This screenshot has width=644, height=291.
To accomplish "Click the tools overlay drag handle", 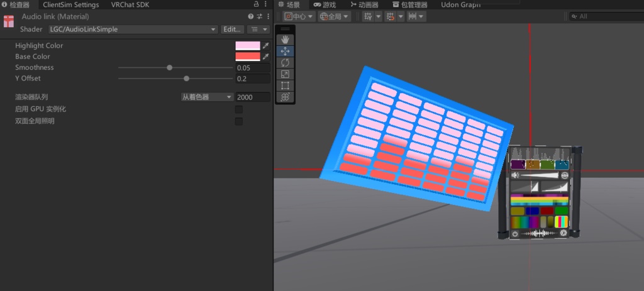I will click(x=285, y=29).
